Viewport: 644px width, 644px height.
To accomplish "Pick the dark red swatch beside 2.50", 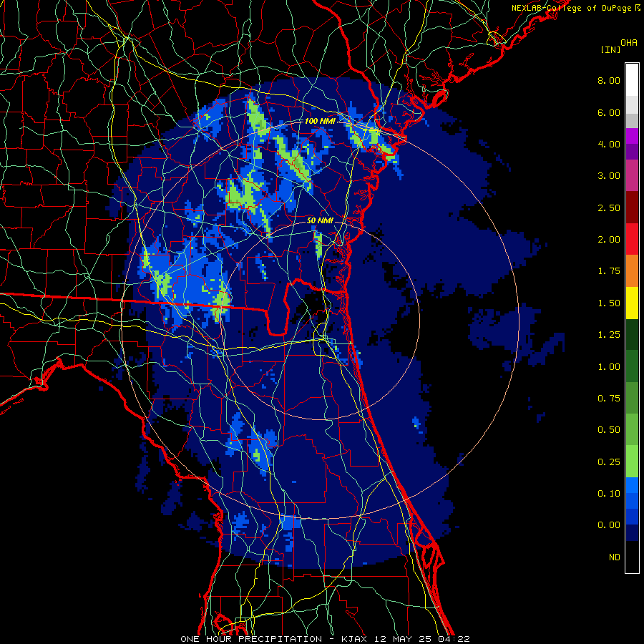I will [x=632, y=208].
